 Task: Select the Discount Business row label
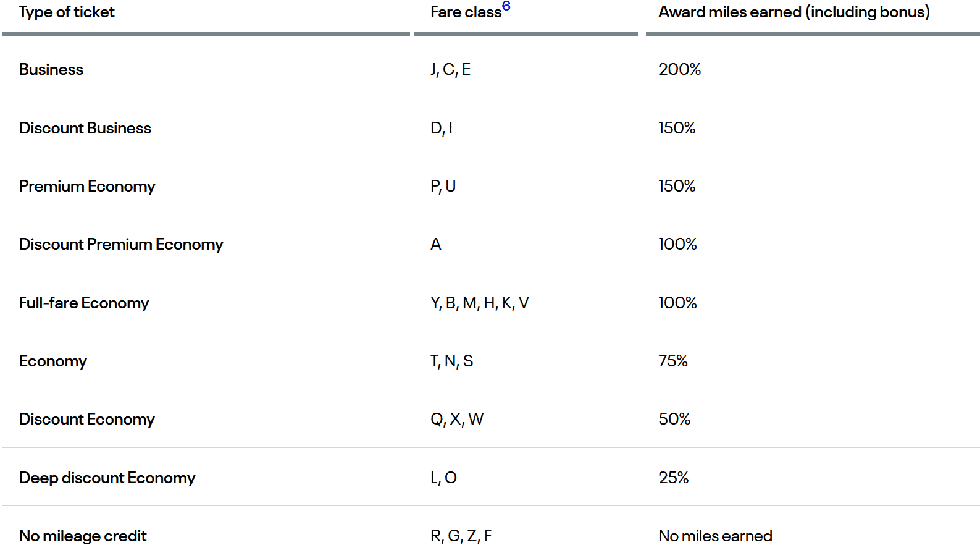click(85, 128)
